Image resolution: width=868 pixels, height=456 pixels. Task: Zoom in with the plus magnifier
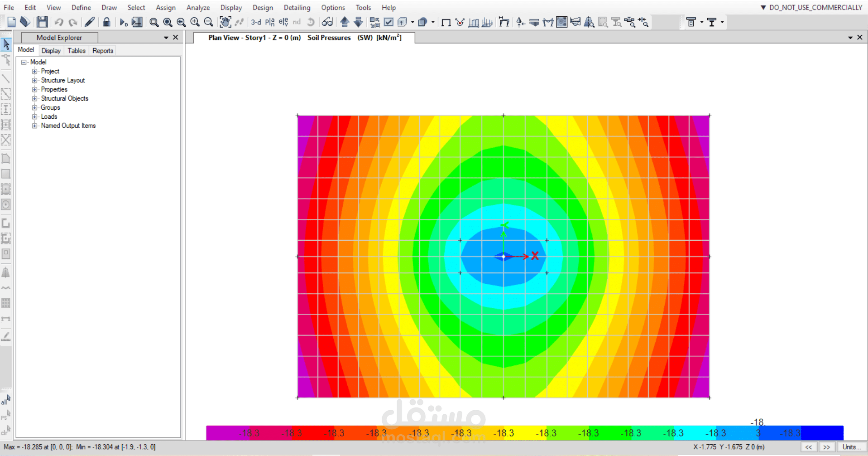(195, 22)
